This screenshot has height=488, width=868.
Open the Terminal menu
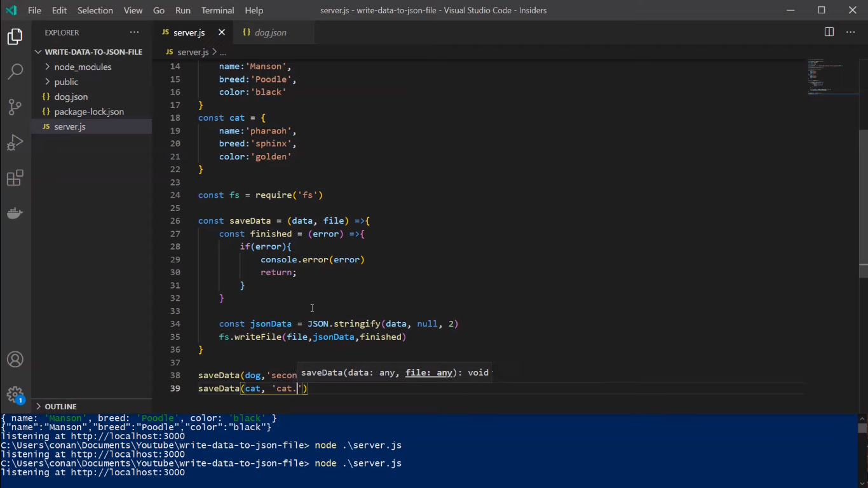coord(217,10)
